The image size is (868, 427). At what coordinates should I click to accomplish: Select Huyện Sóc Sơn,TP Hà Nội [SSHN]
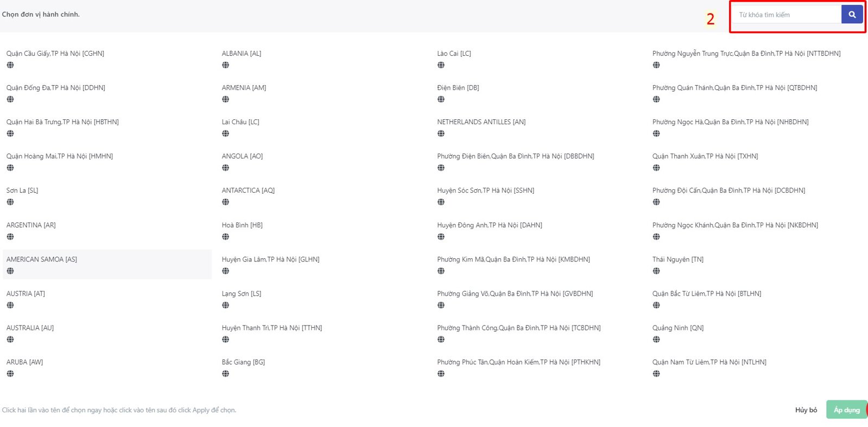click(x=485, y=190)
